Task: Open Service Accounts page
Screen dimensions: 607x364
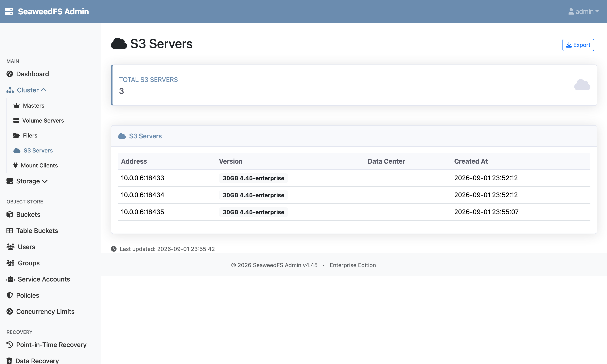Action: pos(44,279)
